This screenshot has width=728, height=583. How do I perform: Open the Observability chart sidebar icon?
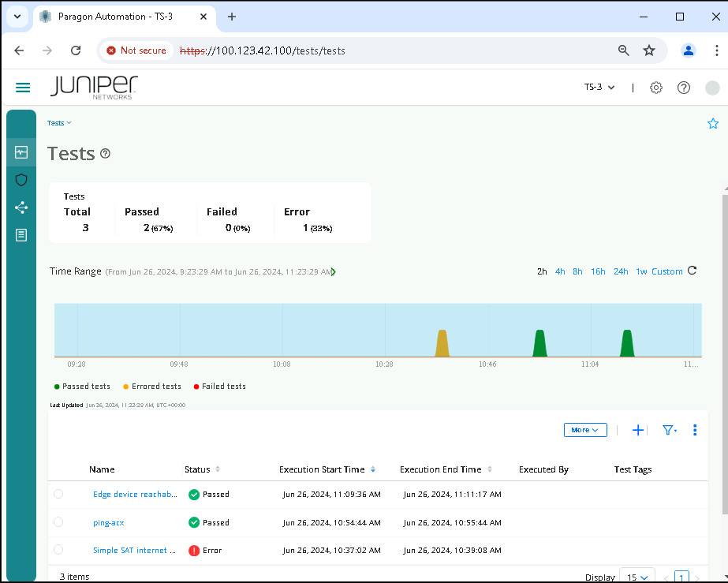point(21,151)
